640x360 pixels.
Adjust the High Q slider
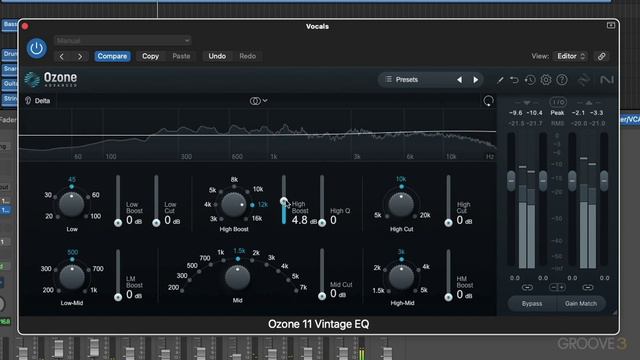click(322, 200)
